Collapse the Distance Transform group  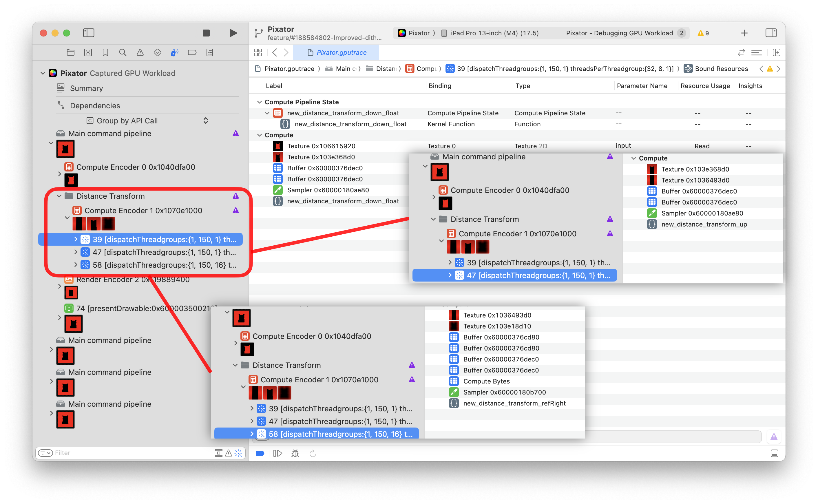click(59, 196)
